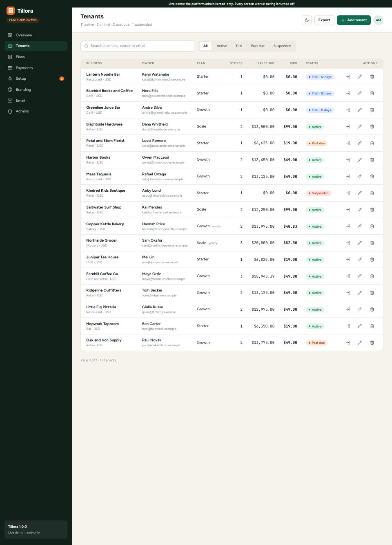This screenshot has height=545, width=392.
Task: Click the Status column header
Action: pyautogui.click(x=312, y=63)
